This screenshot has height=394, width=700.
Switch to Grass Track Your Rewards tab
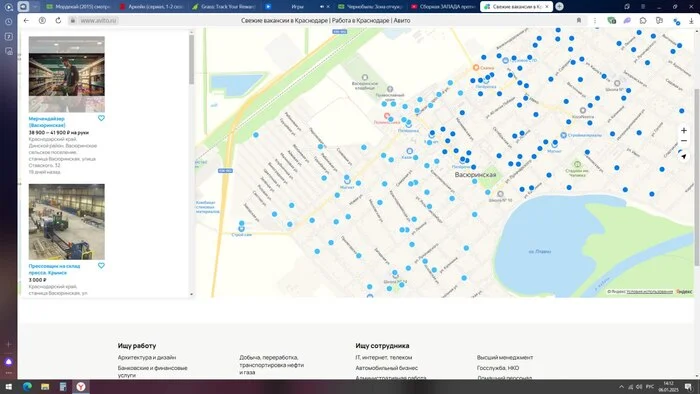224,7
